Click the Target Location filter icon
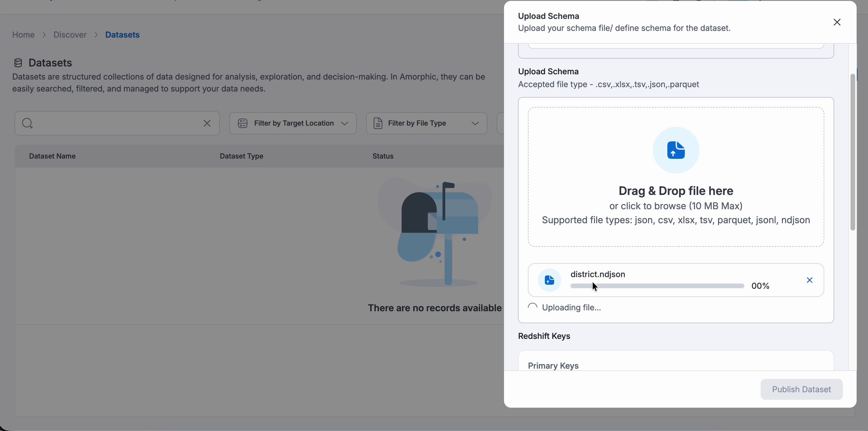 click(x=243, y=123)
